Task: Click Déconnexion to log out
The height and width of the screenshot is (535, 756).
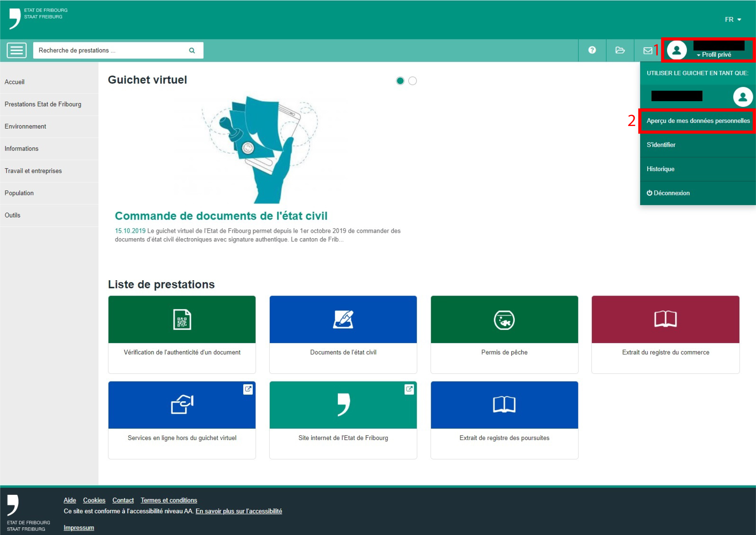Action: point(668,193)
